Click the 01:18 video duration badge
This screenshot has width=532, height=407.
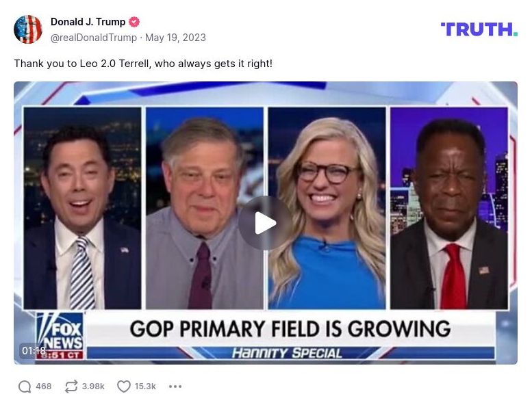pyautogui.click(x=34, y=350)
